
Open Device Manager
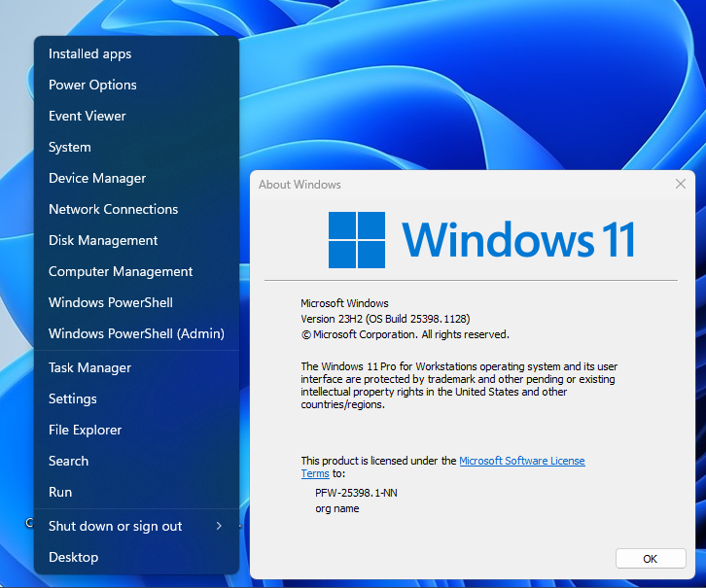[136, 178]
